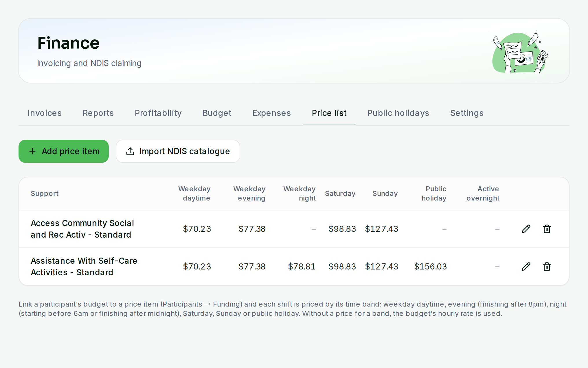Open the Public holidays tab
Viewport: 588px width, 368px height.
click(x=398, y=113)
